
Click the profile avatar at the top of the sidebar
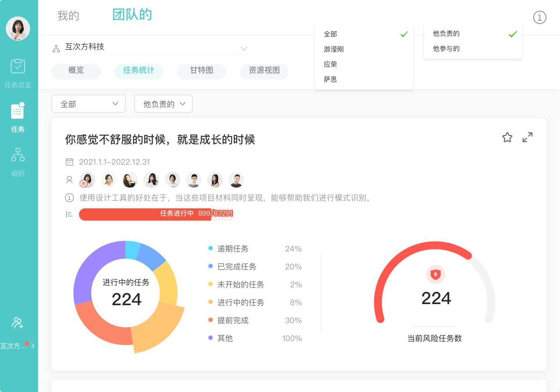point(18,28)
